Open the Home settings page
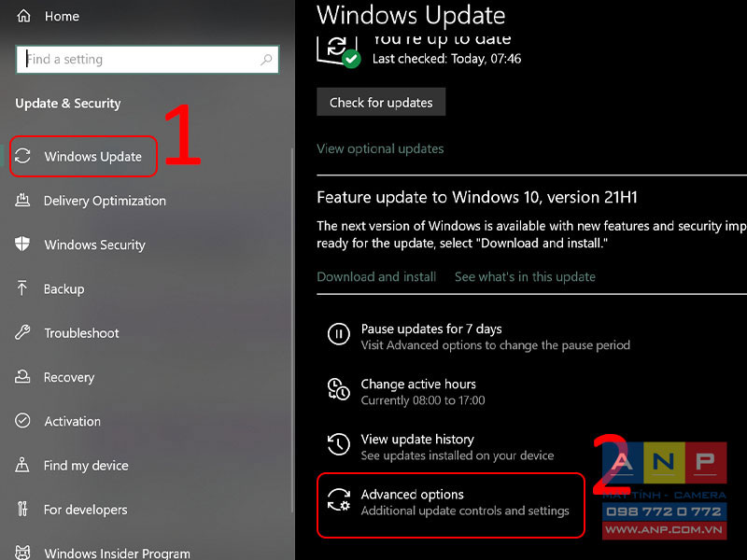Image resolution: width=747 pixels, height=560 pixels. [62, 16]
